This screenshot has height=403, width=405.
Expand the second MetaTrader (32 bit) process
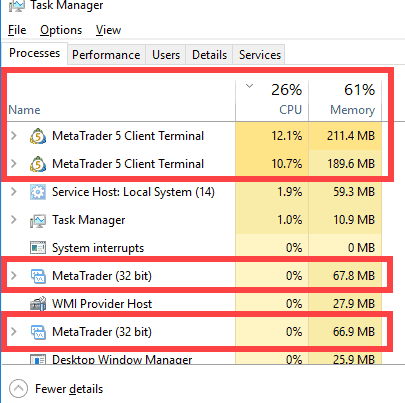(x=14, y=332)
